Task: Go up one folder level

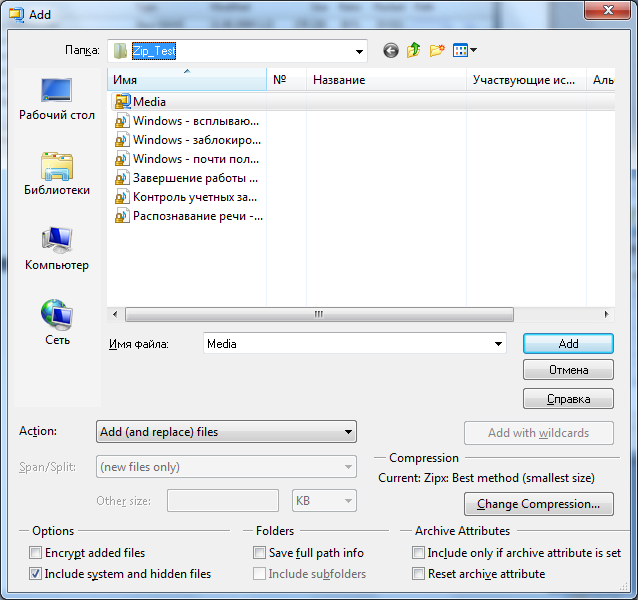Action: tap(413, 50)
